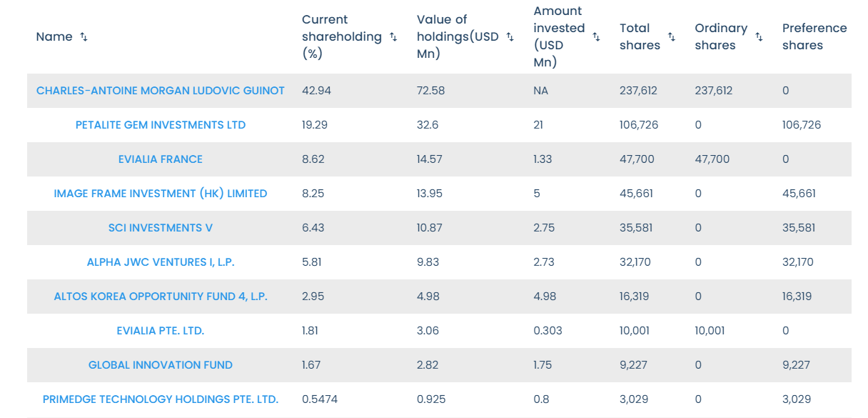Viewport: 868px width, 418px height.
Task: Sort by Ordinary shares using arrow icon
Action: pyautogui.click(x=759, y=36)
